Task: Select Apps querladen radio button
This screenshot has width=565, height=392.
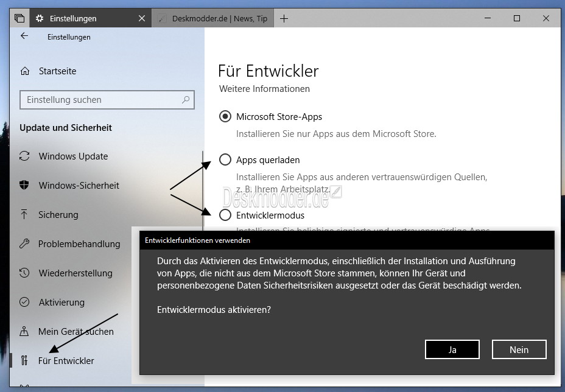Action: click(225, 159)
